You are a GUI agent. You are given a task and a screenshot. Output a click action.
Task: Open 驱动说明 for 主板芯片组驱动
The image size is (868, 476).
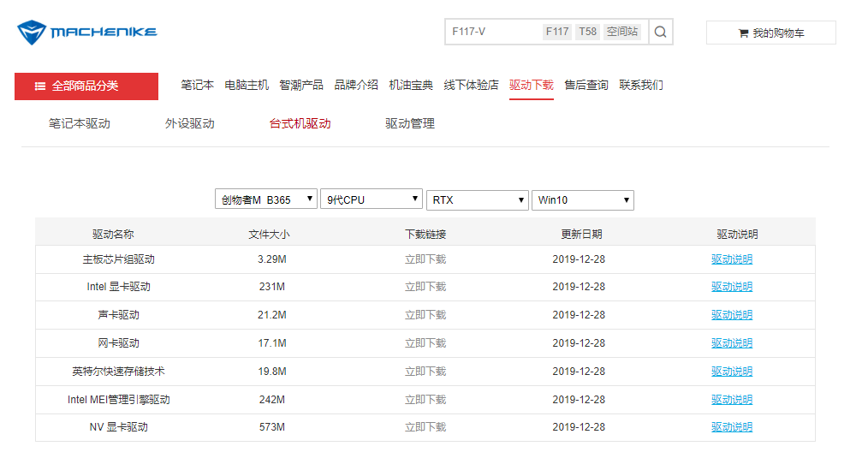732,259
